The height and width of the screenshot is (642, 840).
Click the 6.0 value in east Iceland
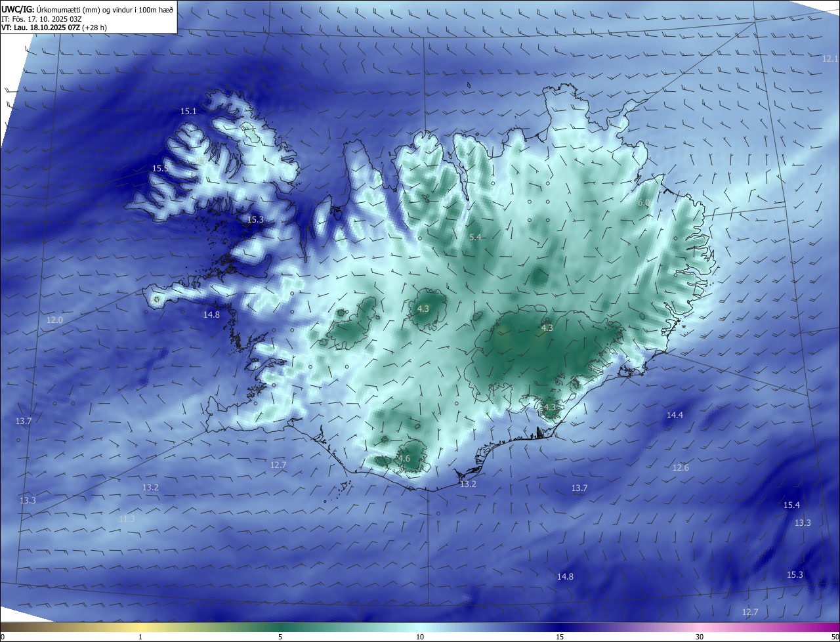[644, 203]
